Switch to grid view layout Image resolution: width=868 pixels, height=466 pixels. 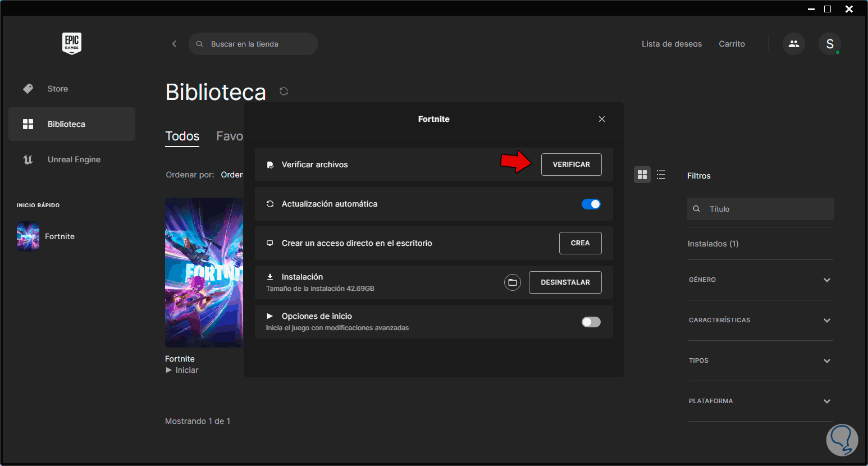coord(642,175)
